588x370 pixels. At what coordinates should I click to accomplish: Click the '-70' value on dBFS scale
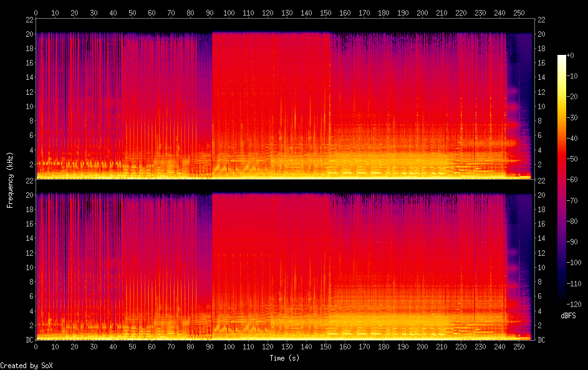[x=572, y=200]
